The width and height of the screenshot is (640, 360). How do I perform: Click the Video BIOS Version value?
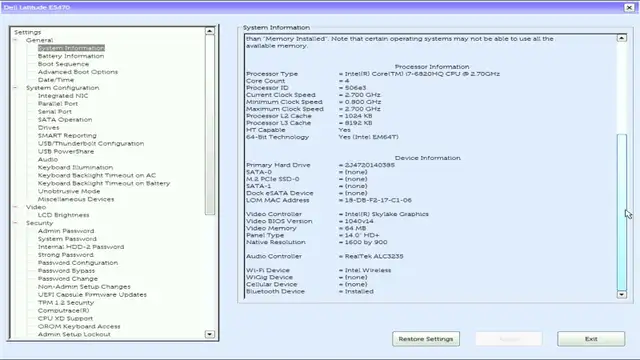[x=359, y=221]
